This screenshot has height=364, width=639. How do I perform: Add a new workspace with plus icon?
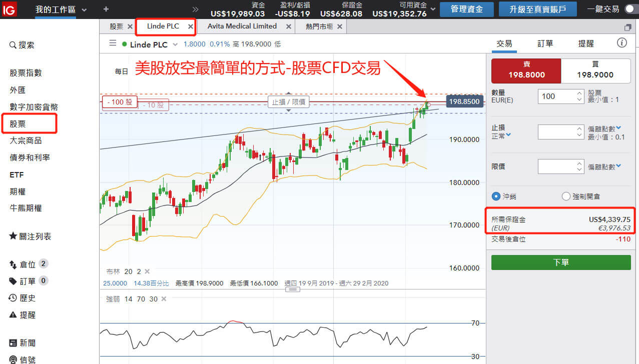(106, 9)
